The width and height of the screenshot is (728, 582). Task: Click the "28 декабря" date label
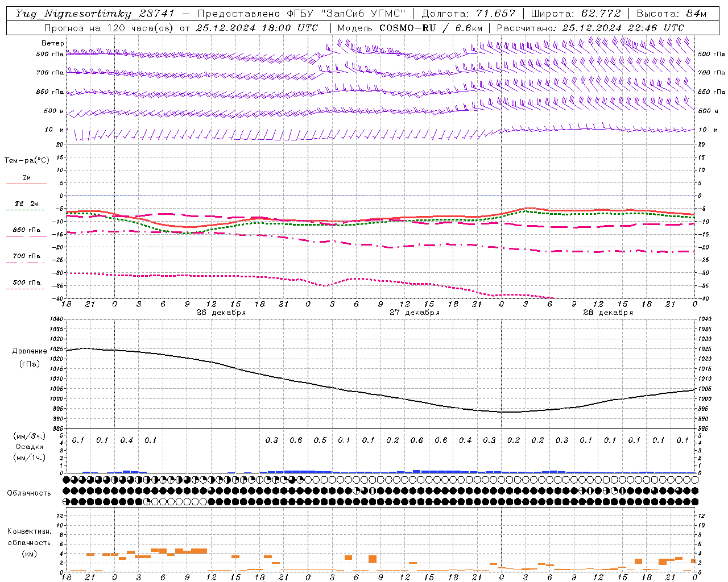pyautogui.click(x=608, y=313)
